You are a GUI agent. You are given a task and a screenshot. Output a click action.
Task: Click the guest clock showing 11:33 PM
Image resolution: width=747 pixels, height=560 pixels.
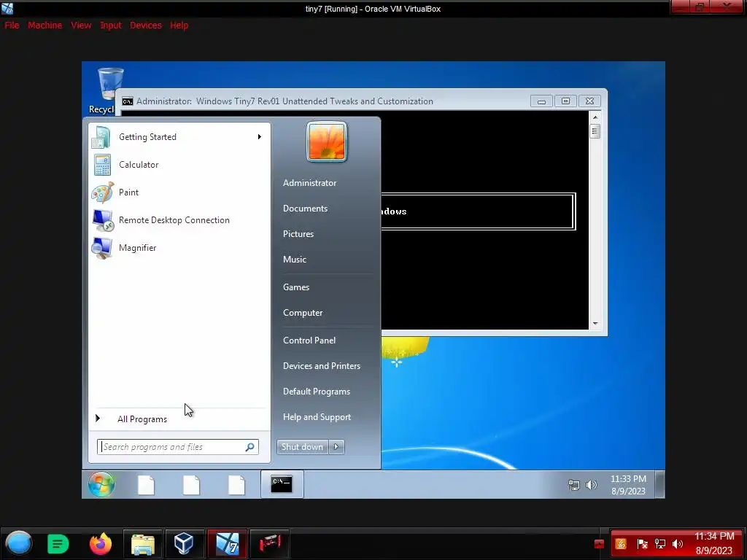(628, 485)
